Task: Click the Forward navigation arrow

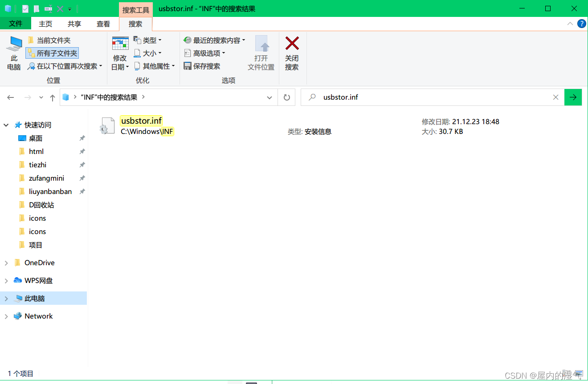Action: click(28, 97)
